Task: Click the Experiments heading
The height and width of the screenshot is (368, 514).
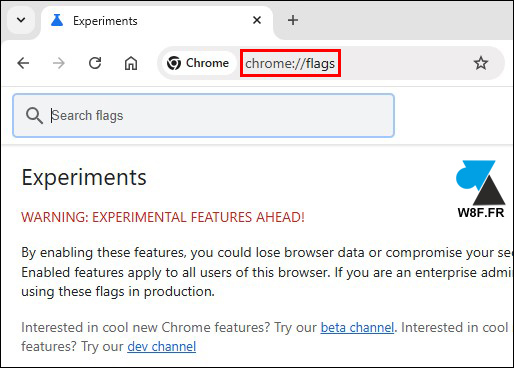Action: 84,178
